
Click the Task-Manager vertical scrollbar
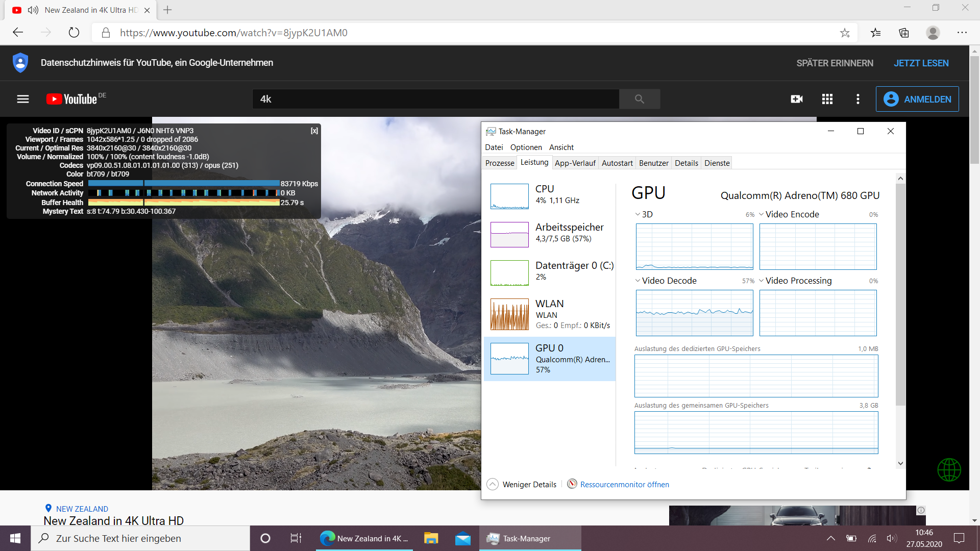[900, 296]
